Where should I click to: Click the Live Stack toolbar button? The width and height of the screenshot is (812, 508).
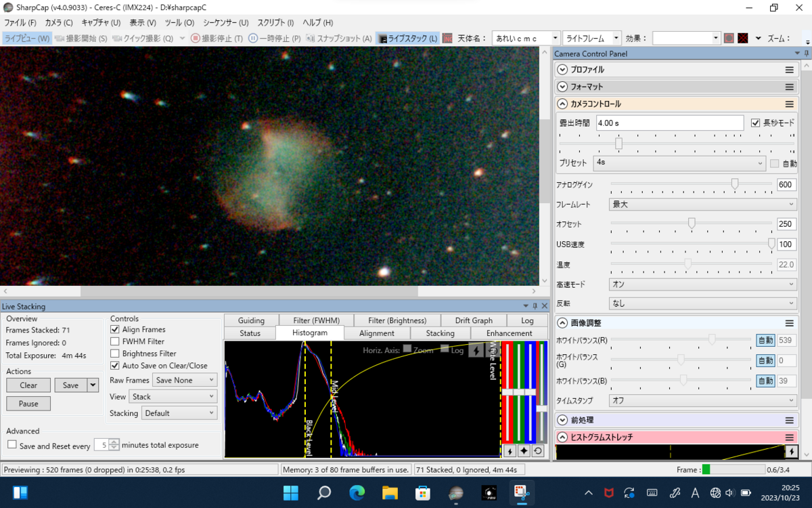point(407,39)
